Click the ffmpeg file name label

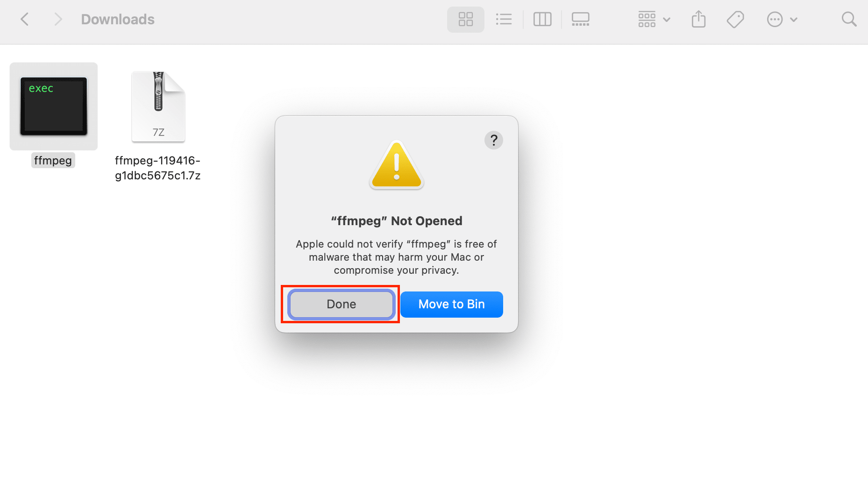pyautogui.click(x=53, y=161)
